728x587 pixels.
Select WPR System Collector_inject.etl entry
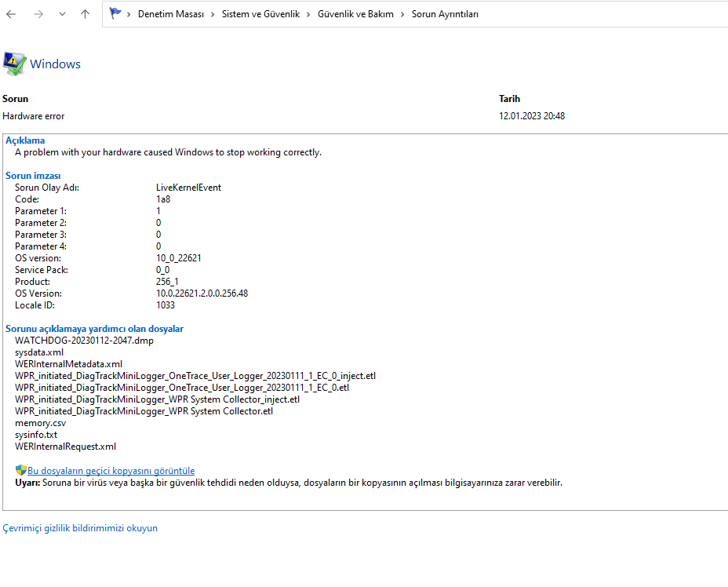[157, 399]
